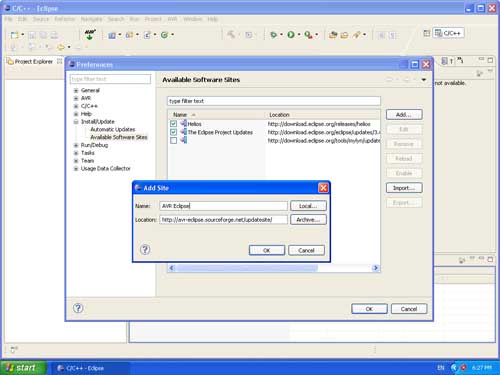
Task: Select Available Software Sites tree item
Action: pyautogui.click(x=119, y=137)
